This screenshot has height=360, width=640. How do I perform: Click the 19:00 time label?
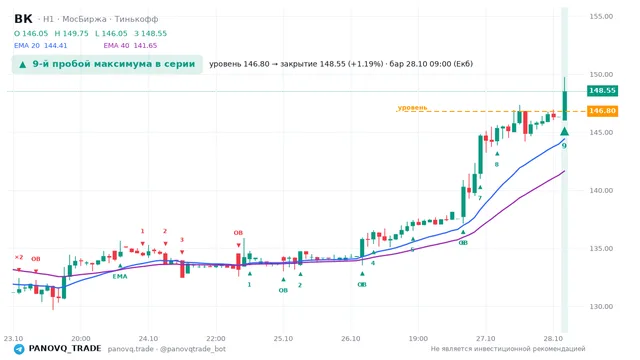pyautogui.click(x=418, y=338)
